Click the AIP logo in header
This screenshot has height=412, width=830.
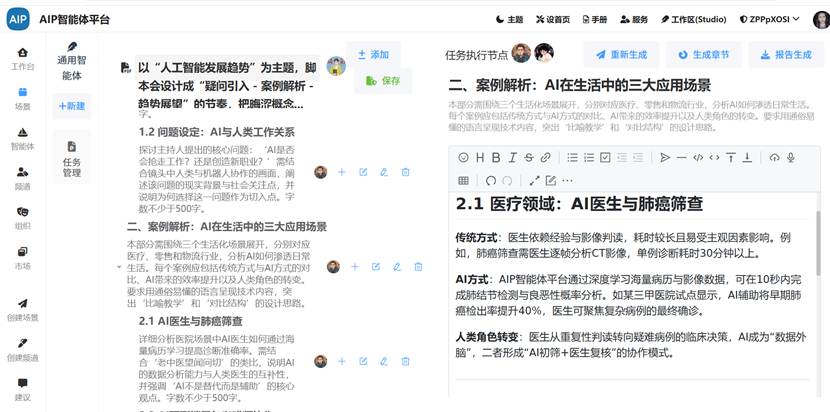[x=18, y=20]
